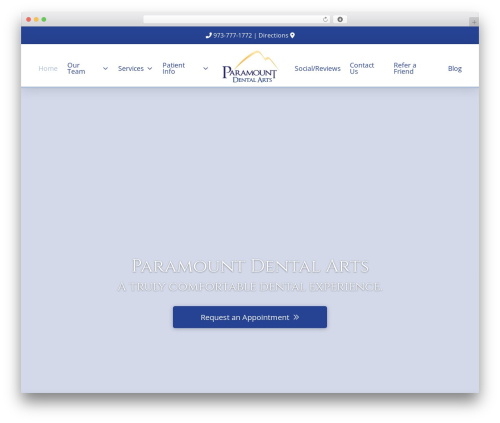500x423 pixels.
Task: Call the 973-777-1772 phone link
Action: [232, 35]
